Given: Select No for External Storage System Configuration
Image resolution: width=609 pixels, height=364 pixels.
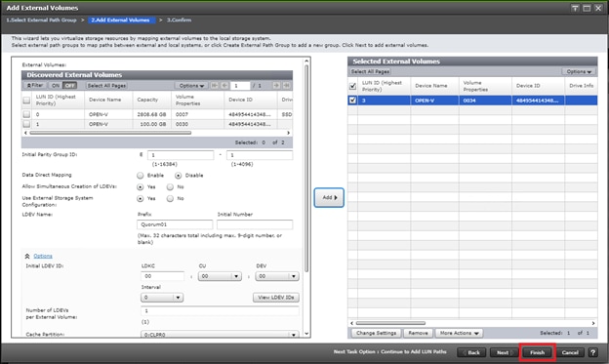Looking at the screenshot, I should (x=170, y=198).
